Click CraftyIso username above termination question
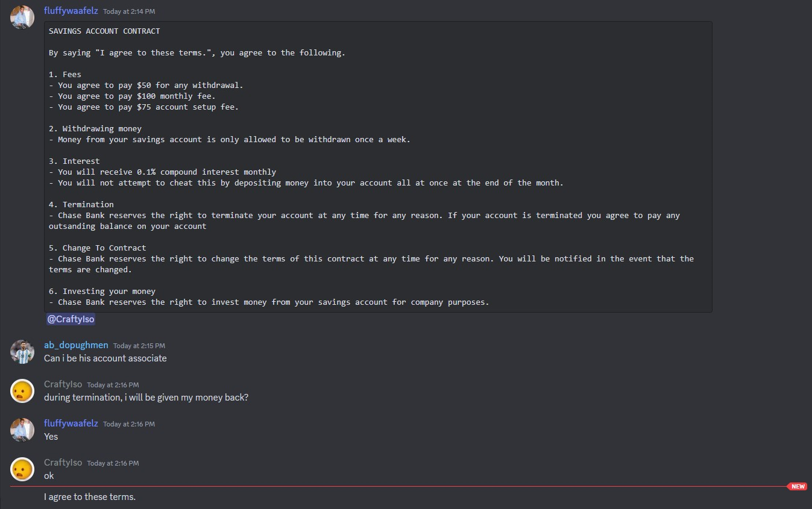The image size is (812, 509). (x=63, y=384)
